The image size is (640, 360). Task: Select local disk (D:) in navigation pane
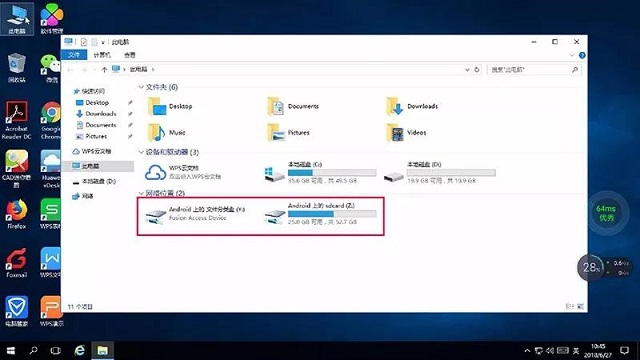[94, 181]
